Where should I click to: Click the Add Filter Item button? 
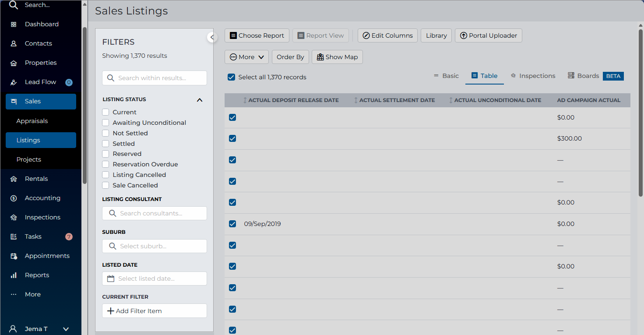point(155,311)
